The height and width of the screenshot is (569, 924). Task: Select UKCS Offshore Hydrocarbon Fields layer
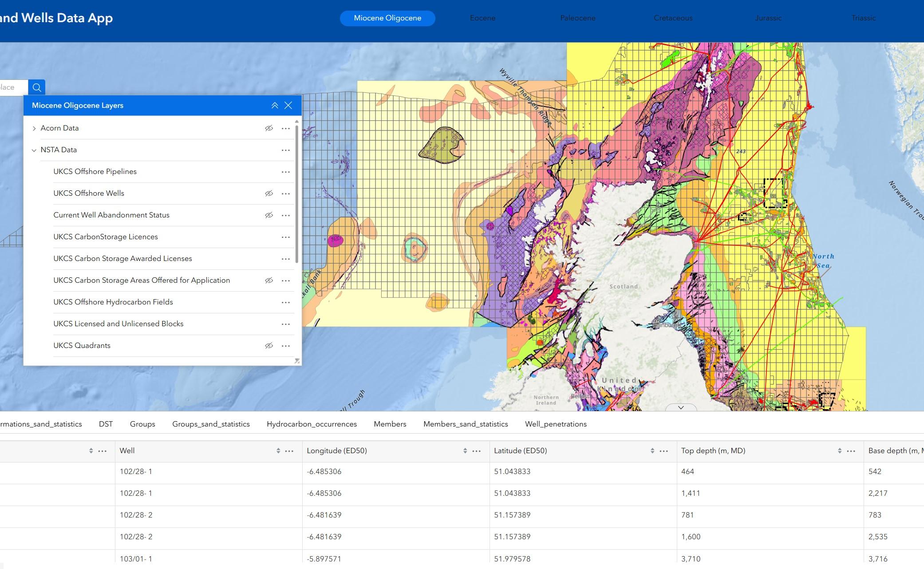tap(174, 302)
